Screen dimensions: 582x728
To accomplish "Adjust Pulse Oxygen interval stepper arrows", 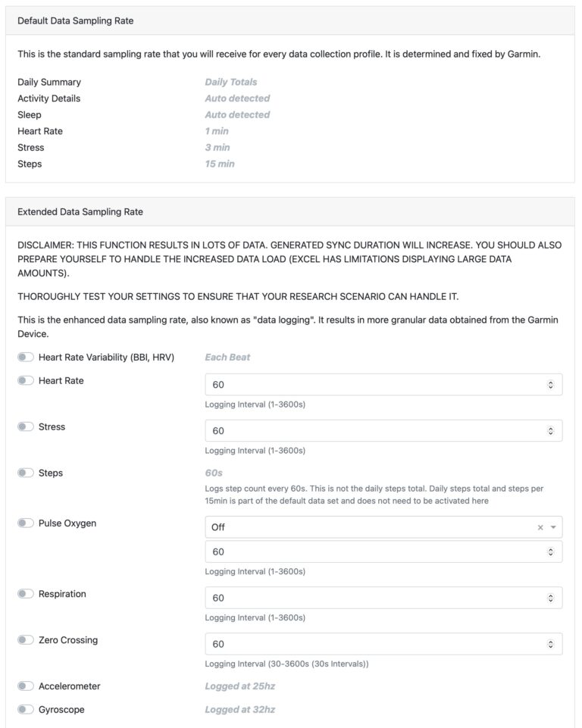I will tap(550, 551).
